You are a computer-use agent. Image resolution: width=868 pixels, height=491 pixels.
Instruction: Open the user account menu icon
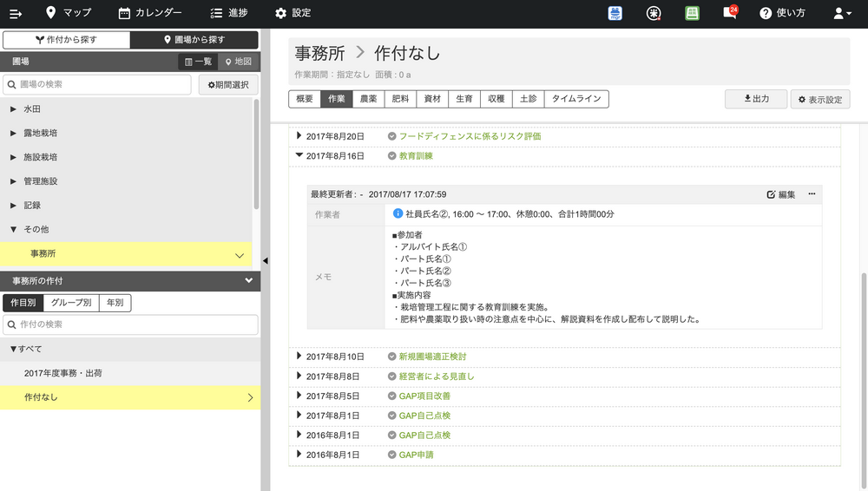click(x=842, y=13)
